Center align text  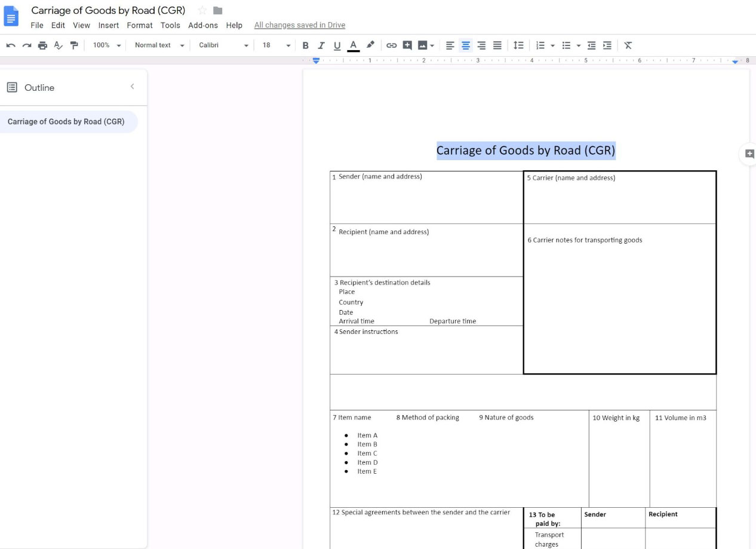click(466, 45)
